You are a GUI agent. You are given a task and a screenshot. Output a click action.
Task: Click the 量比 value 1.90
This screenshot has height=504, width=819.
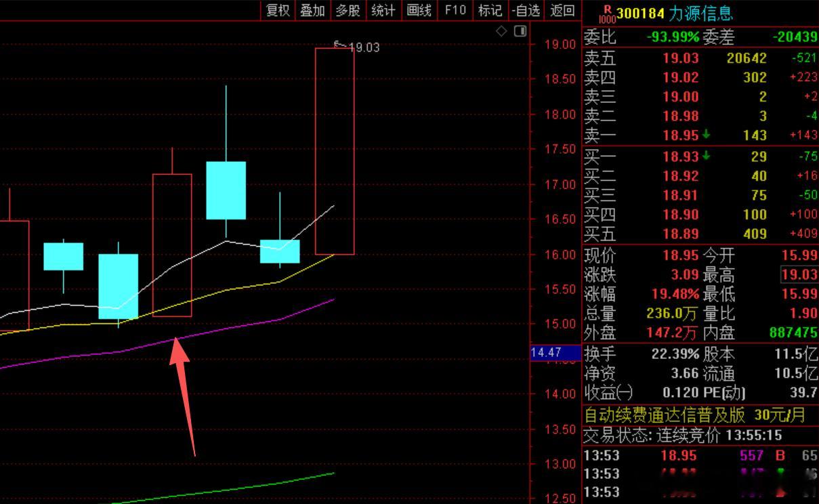[803, 314]
